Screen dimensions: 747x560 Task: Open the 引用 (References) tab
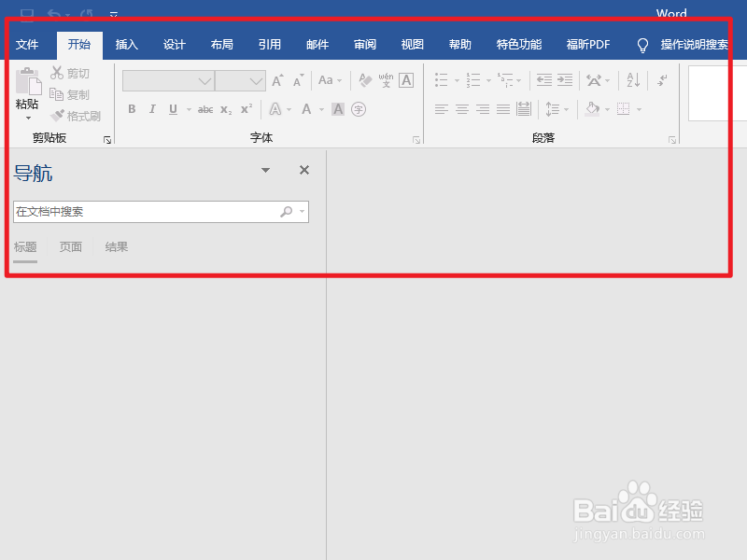coord(270,45)
